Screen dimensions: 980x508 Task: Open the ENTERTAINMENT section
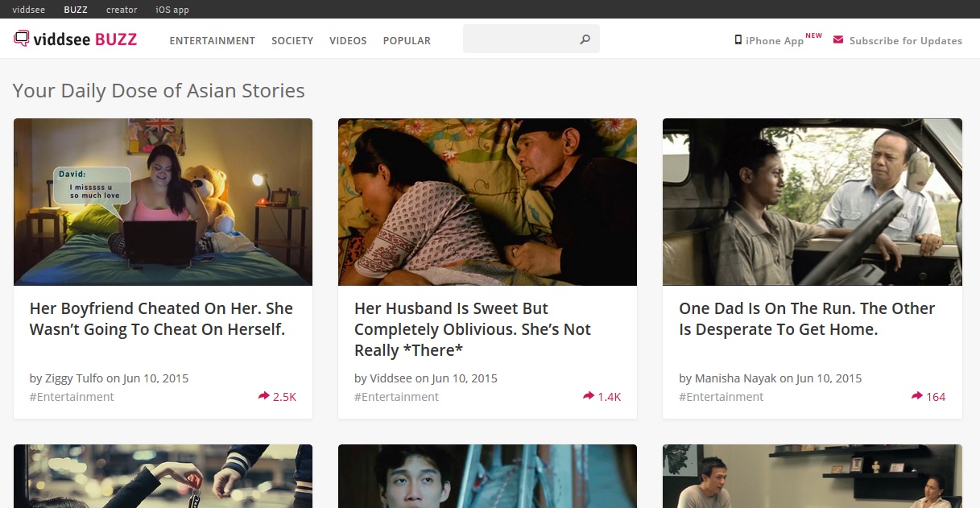(212, 40)
